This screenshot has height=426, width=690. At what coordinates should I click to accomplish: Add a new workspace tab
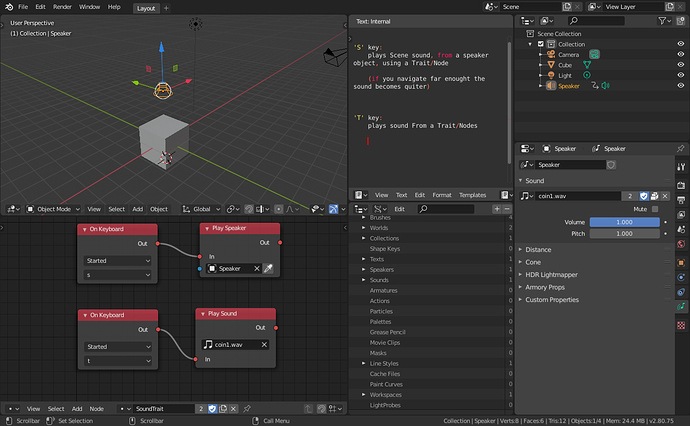tap(166, 8)
